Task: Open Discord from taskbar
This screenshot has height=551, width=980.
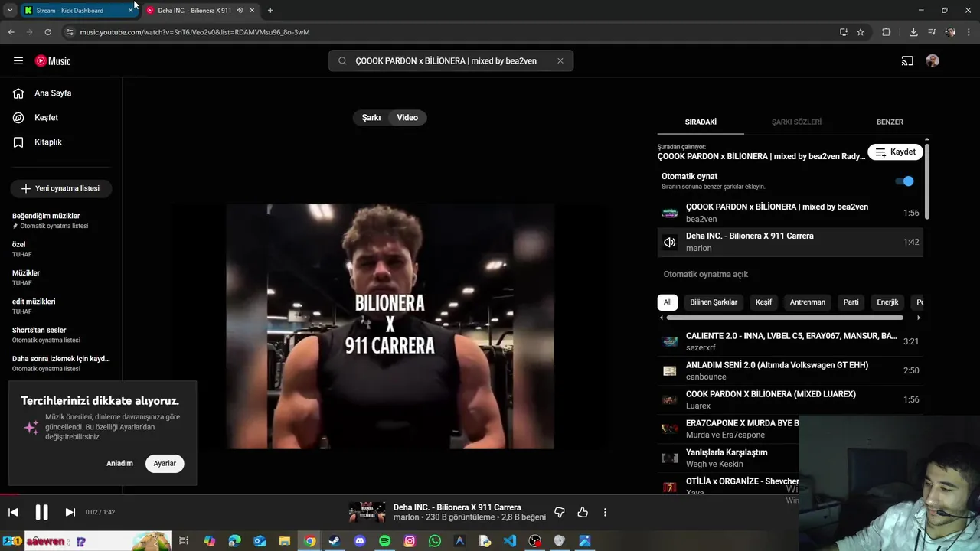Action: click(x=360, y=541)
